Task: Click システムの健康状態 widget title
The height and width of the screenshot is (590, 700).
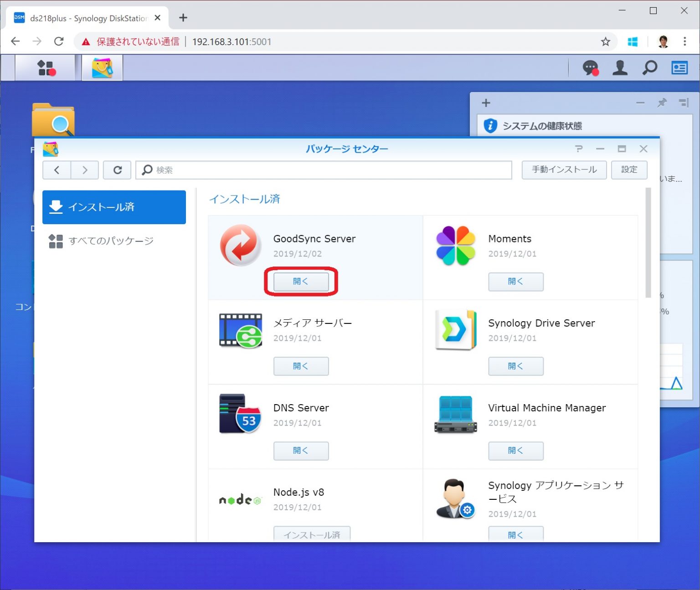Action: point(542,126)
